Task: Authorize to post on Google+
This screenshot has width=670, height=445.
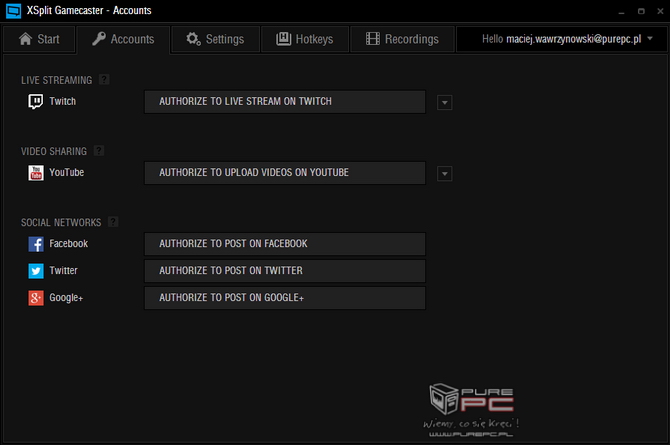Action: point(285,298)
